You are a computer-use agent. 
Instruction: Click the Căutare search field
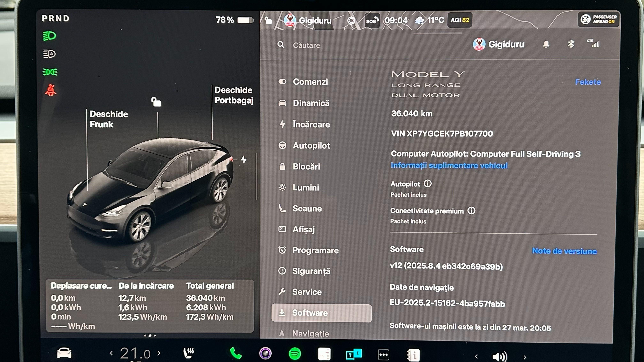pyautogui.click(x=306, y=45)
